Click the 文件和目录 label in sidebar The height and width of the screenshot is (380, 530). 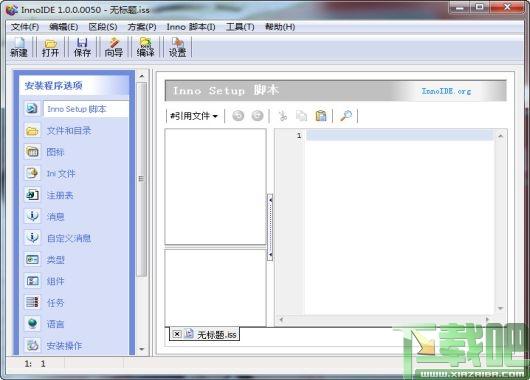tap(69, 130)
